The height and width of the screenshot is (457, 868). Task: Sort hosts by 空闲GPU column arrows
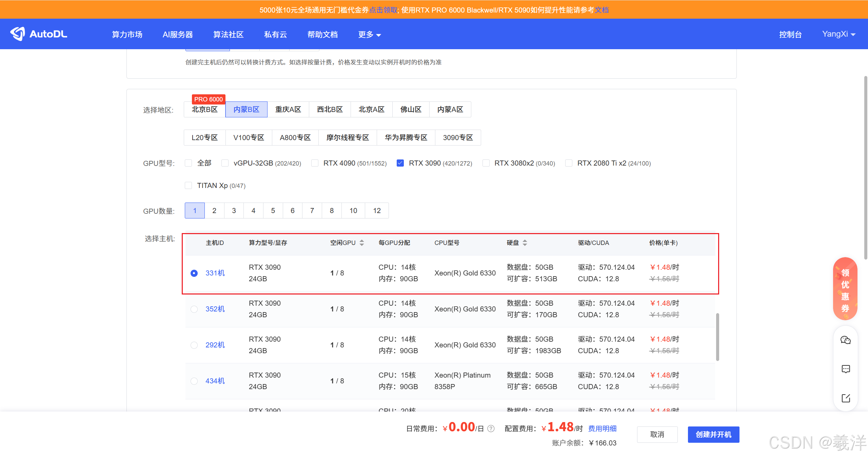pos(362,243)
